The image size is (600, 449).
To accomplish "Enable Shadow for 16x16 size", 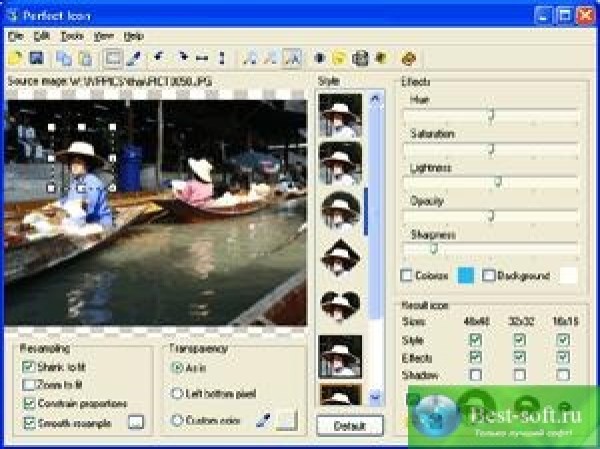I will click(563, 374).
